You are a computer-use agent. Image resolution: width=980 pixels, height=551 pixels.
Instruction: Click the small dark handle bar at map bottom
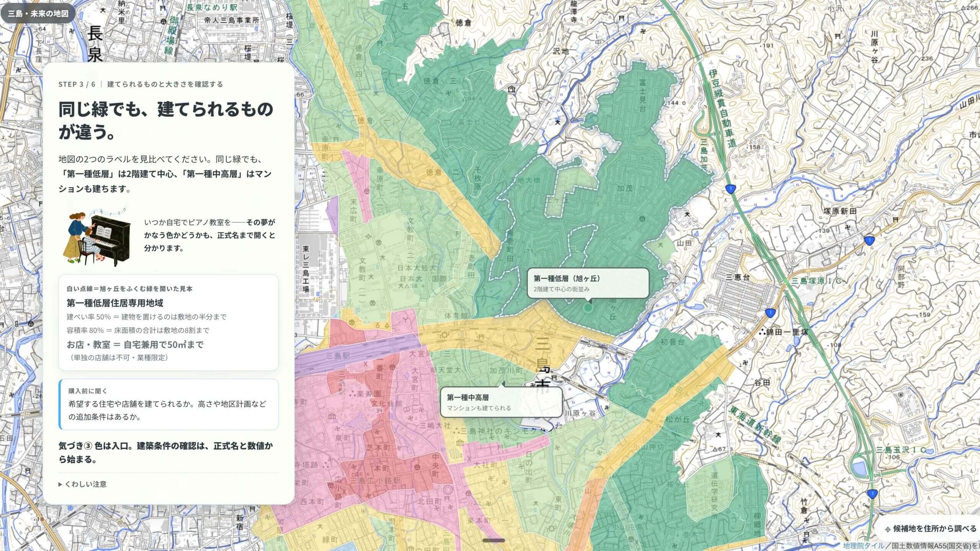pyautogui.click(x=494, y=541)
